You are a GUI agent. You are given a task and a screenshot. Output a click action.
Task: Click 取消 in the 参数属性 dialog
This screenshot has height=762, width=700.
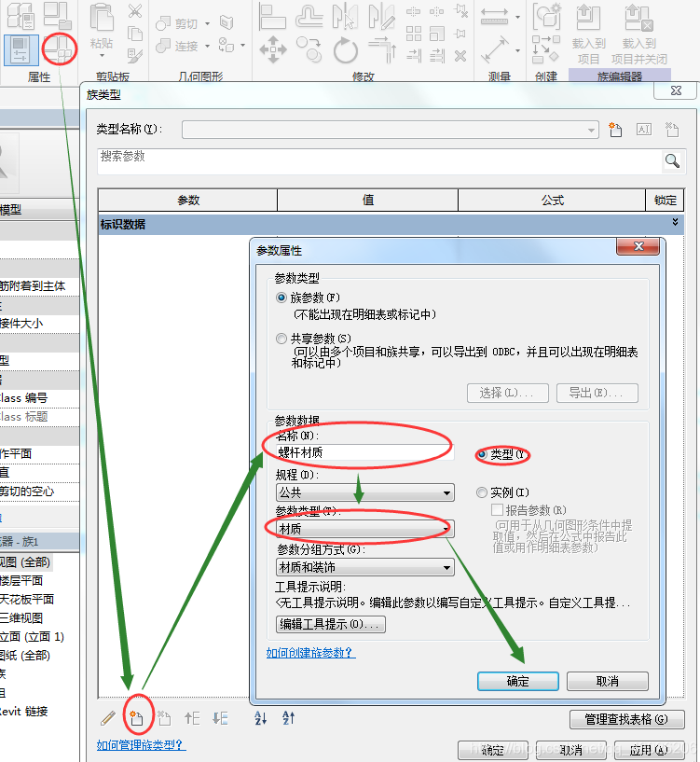(607, 682)
